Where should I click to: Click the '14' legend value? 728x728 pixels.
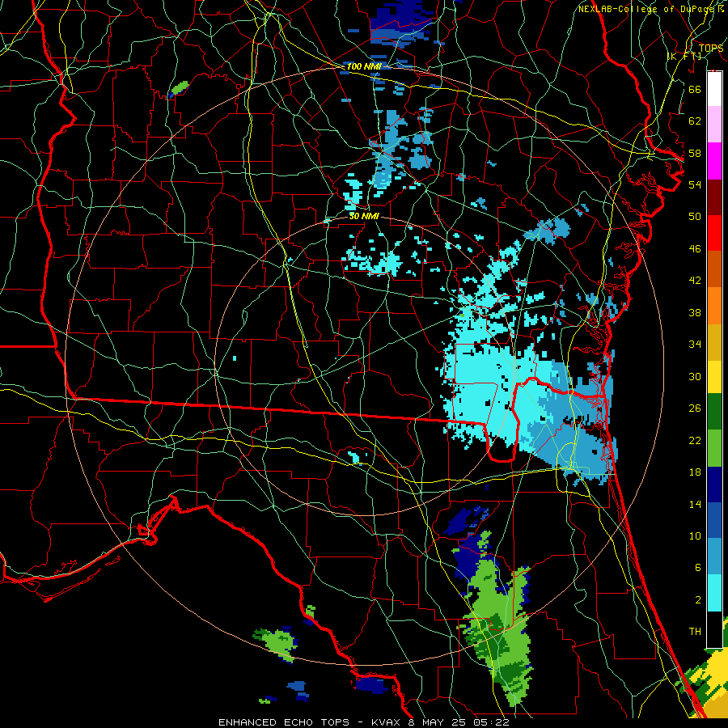(x=695, y=504)
